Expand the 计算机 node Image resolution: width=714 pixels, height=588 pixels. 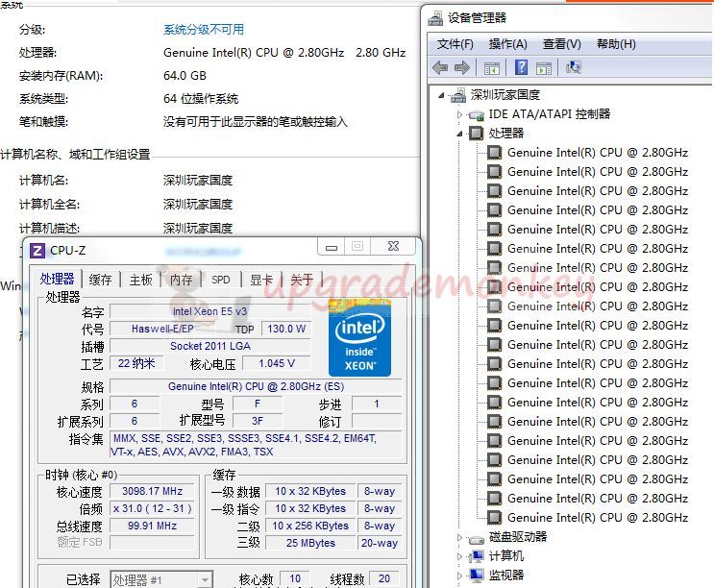(x=459, y=556)
